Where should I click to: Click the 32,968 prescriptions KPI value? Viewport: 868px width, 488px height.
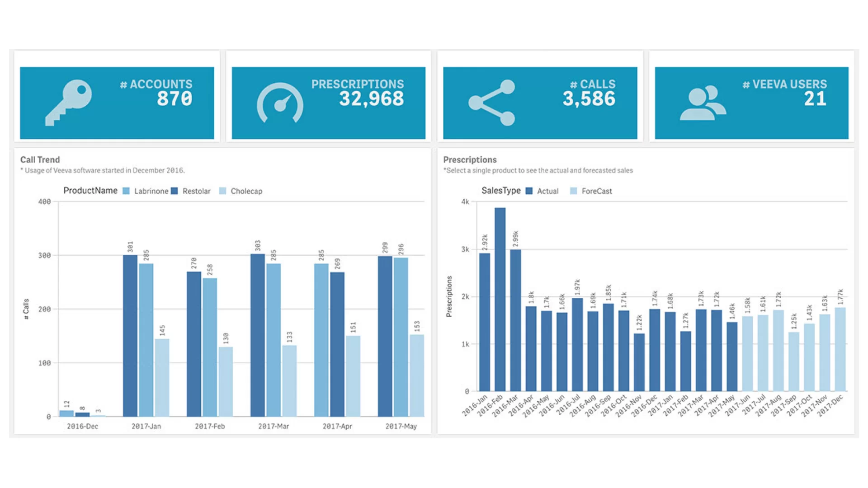pos(371,99)
